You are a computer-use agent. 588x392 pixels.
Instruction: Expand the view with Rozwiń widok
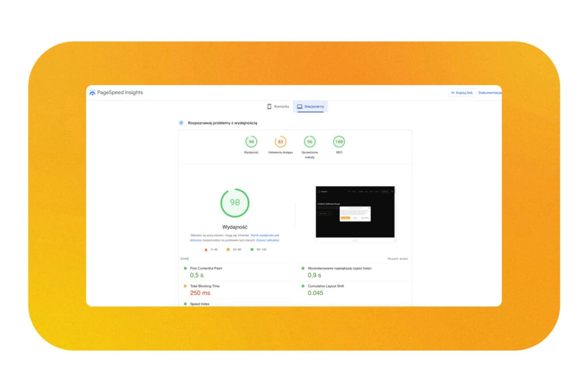point(397,259)
